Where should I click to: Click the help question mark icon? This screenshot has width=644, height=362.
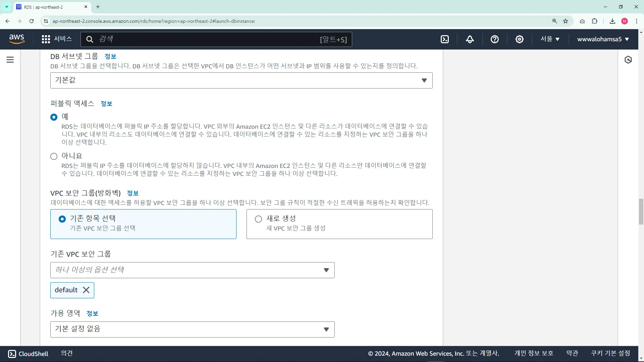tap(494, 39)
